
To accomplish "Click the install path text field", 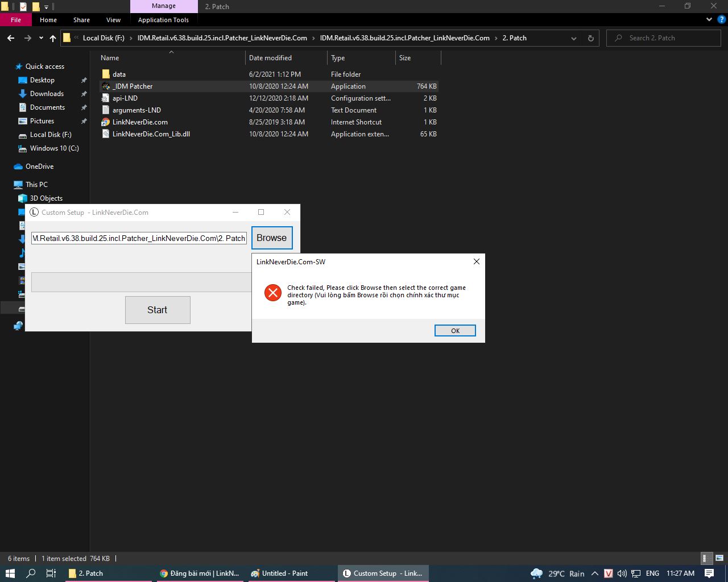I will point(139,238).
